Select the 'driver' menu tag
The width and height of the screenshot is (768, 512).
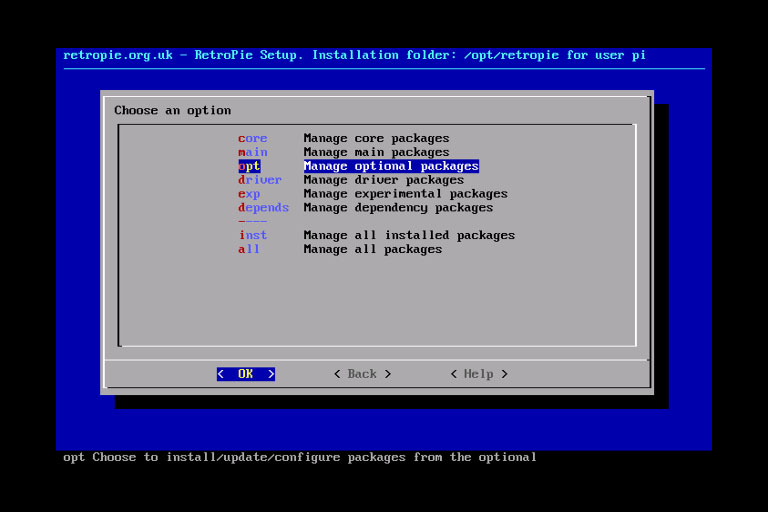click(x=260, y=180)
